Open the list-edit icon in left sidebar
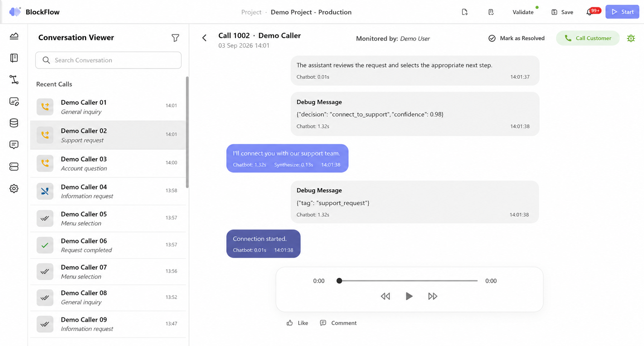 [x=14, y=101]
